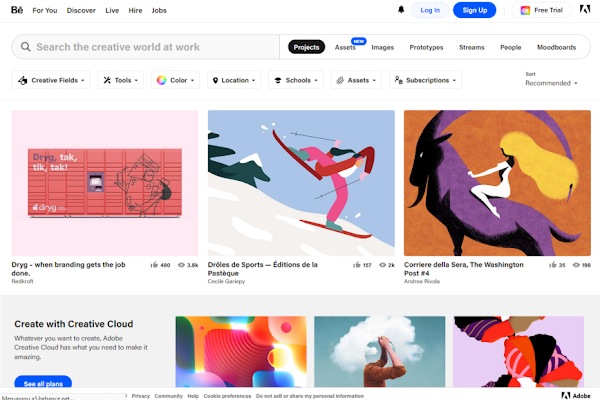This screenshot has height=400, width=600.
Task: Open the Privacy footer link
Action: pyautogui.click(x=141, y=396)
